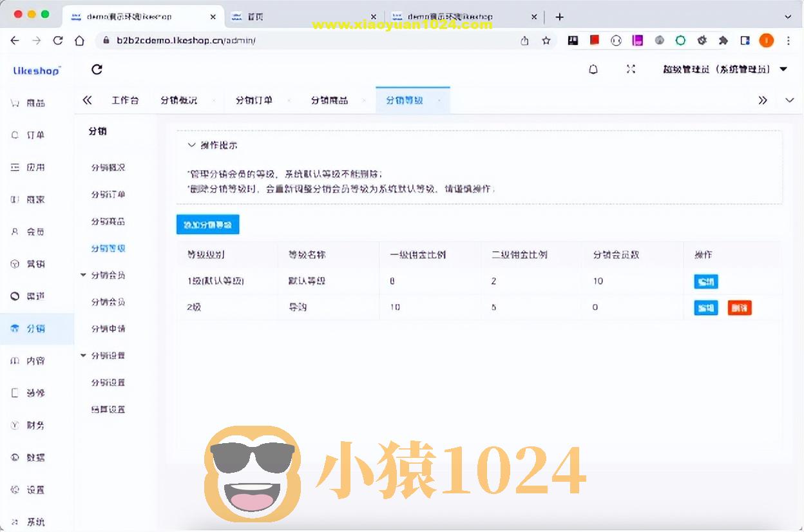Image resolution: width=804 pixels, height=532 pixels.
Task: Switch to the 工作台 tab
Action: (x=125, y=100)
